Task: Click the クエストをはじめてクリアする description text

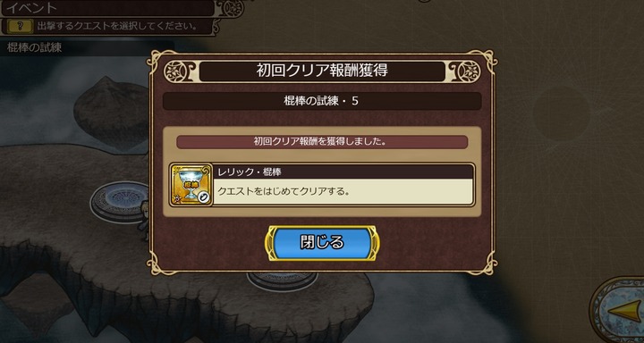Action: (x=285, y=192)
